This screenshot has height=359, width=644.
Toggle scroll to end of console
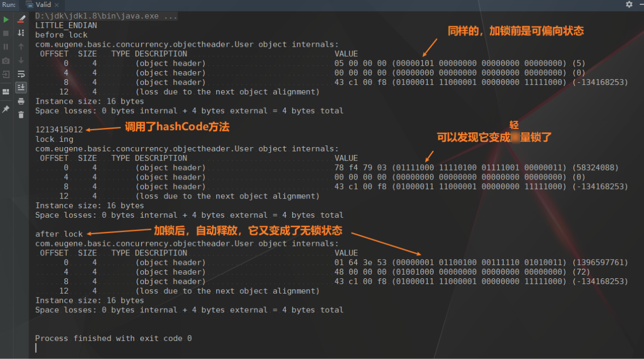coord(21,87)
